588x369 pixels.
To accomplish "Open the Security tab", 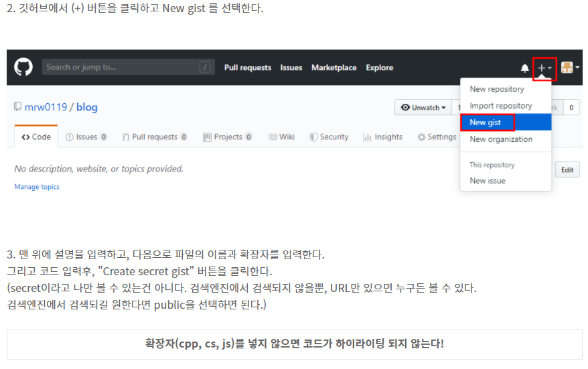I will coord(329,137).
